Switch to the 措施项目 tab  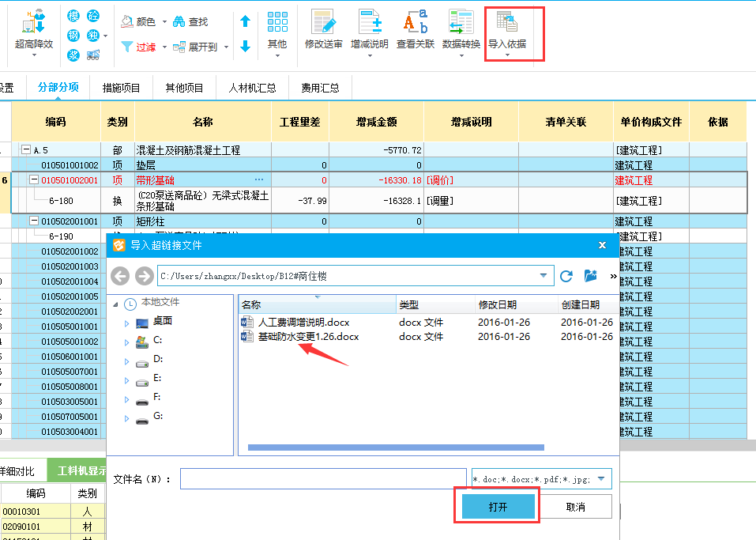(121, 88)
